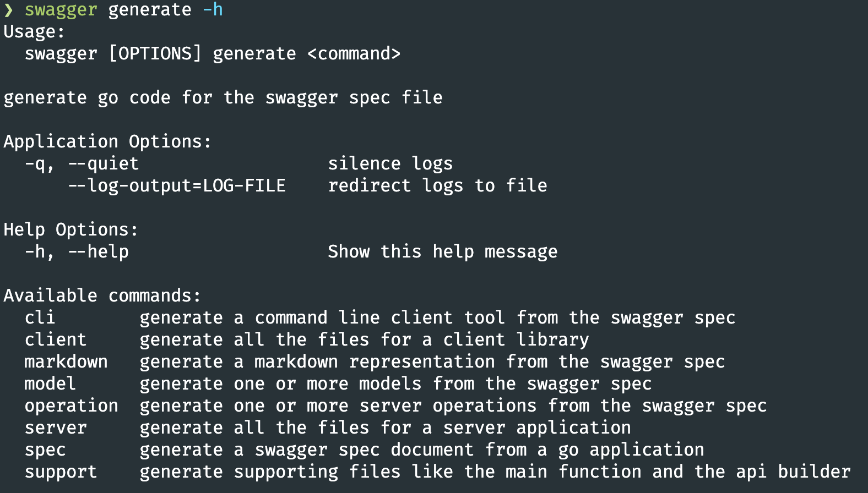Click the spec command name
Screen dimensions: 868x493
click(45, 451)
